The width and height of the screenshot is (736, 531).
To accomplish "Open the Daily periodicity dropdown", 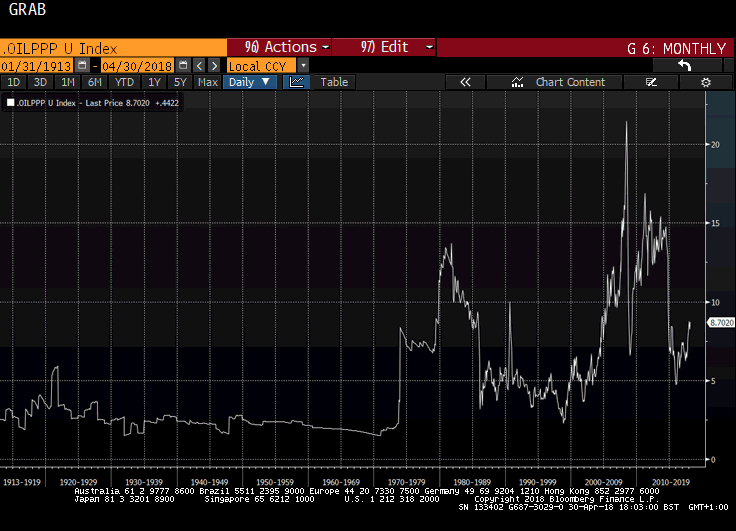I will pyautogui.click(x=249, y=82).
